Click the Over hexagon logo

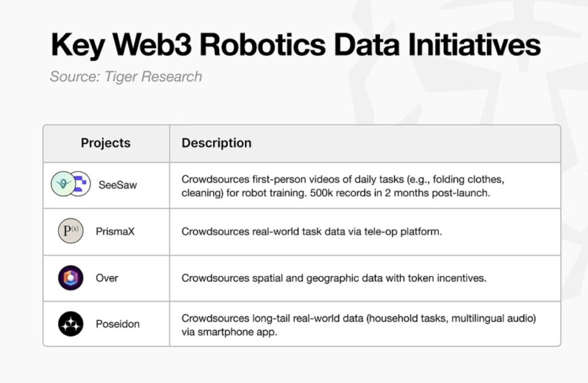pyautogui.click(x=71, y=278)
